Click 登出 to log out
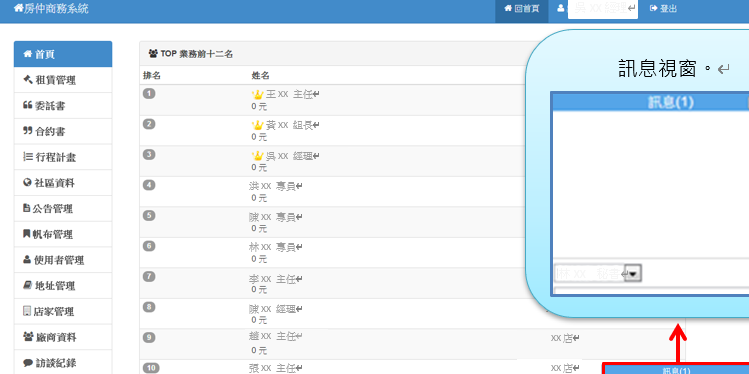Screen dimensions: 749x374 coord(663,9)
